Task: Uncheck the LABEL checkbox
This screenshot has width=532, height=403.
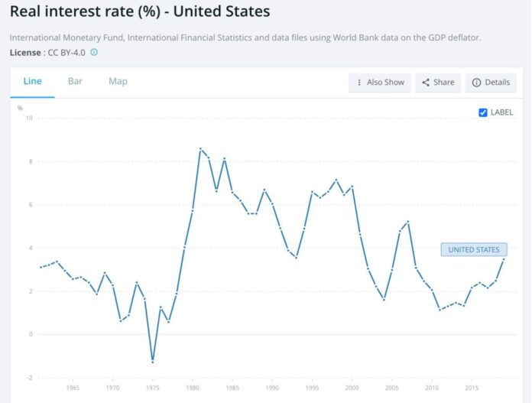Action: (483, 112)
